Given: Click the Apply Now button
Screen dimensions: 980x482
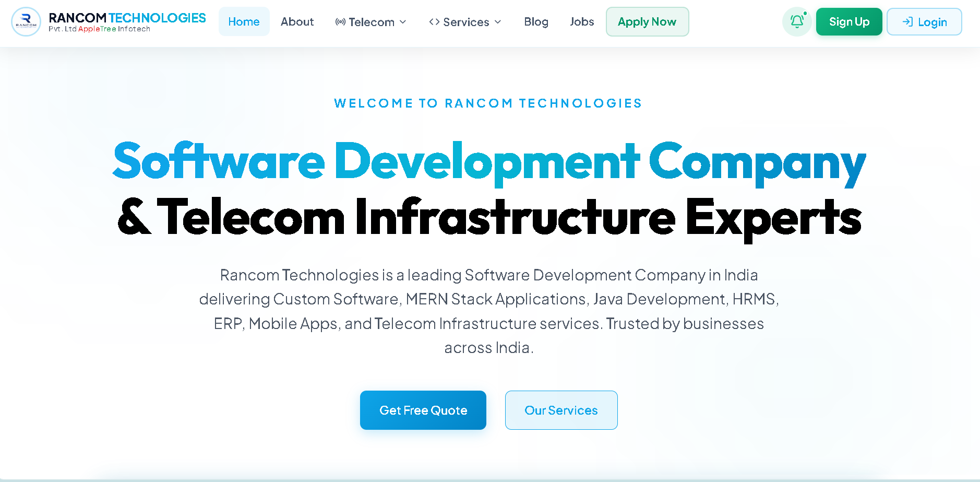Looking at the screenshot, I should [x=647, y=21].
